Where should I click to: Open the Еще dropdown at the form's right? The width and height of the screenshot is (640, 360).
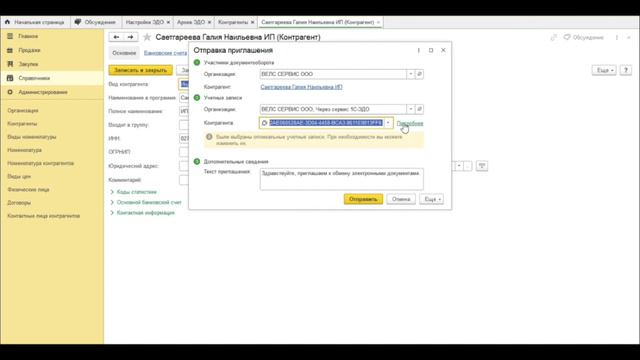pyautogui.click(x=604, y=70)
